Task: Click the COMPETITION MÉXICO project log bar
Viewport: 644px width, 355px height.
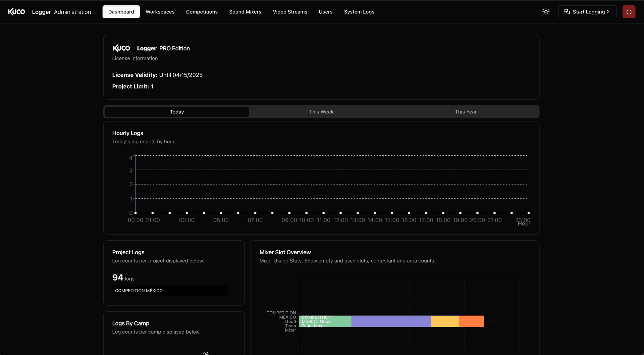Action: [x=170, y=291]
